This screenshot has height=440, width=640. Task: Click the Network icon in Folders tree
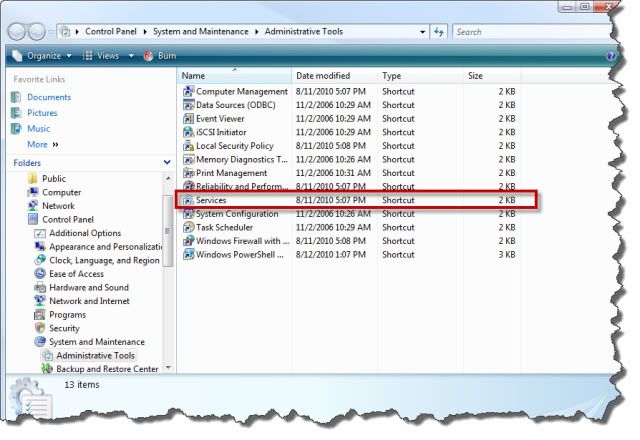coord(33,206)
